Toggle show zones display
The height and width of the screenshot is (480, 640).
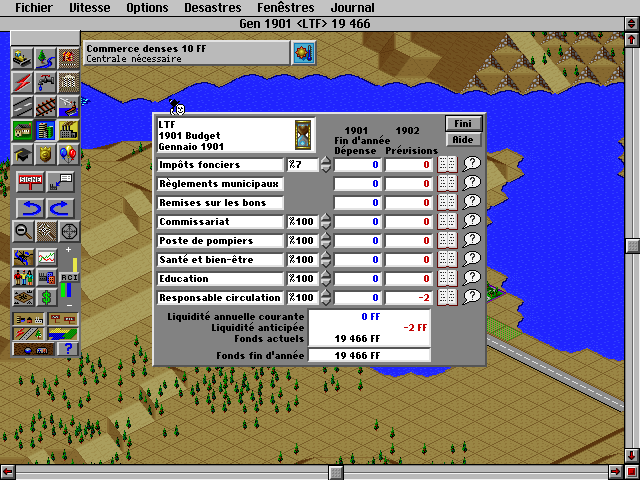point(62,334)
